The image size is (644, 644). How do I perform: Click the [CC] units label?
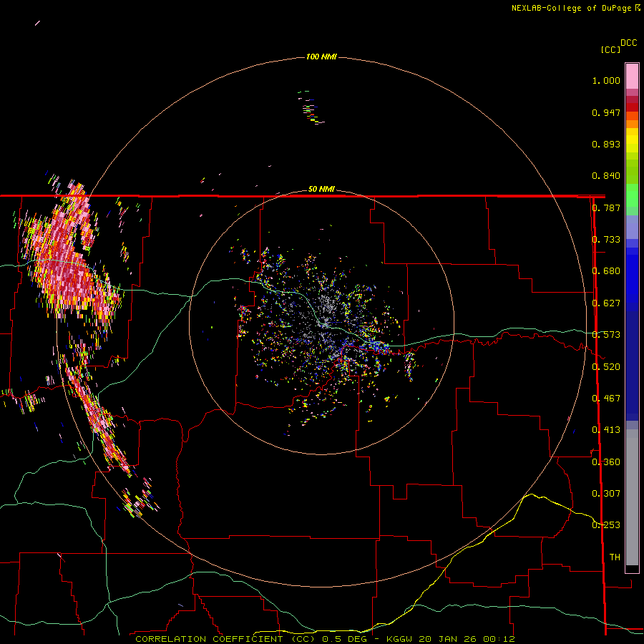pos(610,49)
